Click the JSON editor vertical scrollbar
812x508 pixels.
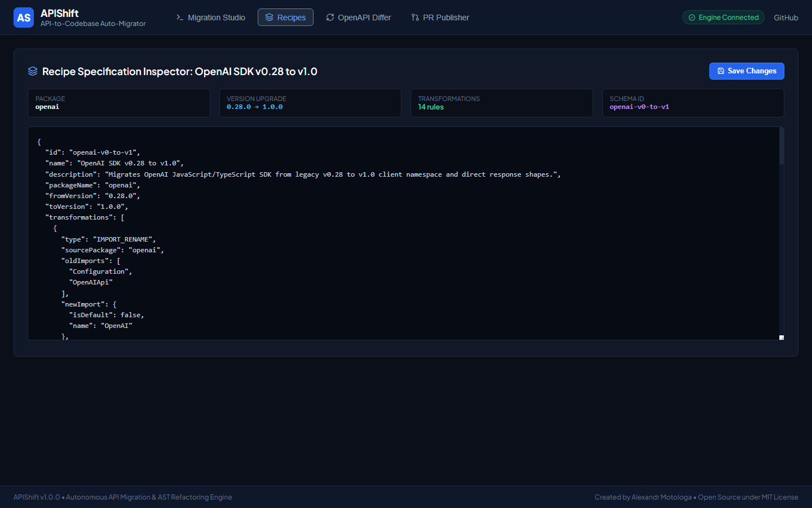(782, 146)
